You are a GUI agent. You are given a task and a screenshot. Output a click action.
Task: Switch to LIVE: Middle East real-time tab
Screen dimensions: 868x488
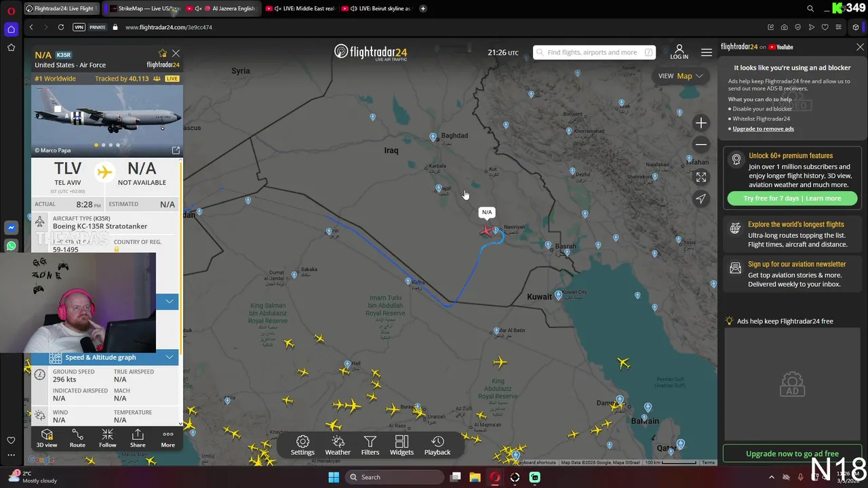click(x=299, y=9)
